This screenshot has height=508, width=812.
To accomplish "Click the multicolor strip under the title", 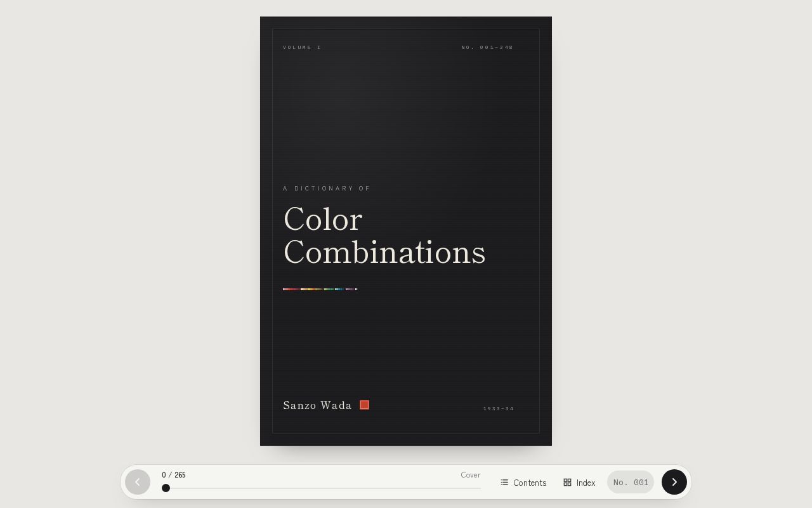I will coord(320,289).
